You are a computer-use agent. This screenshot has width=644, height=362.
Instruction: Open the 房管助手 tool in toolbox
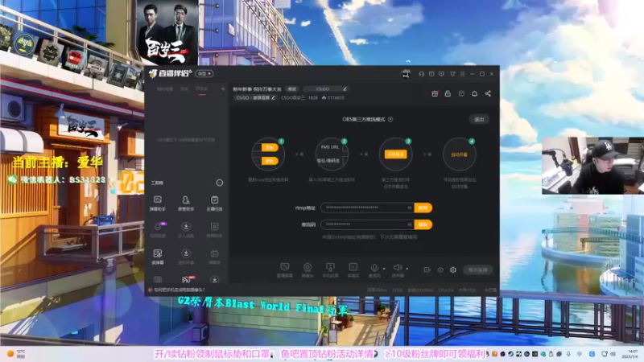click(186, 204)
